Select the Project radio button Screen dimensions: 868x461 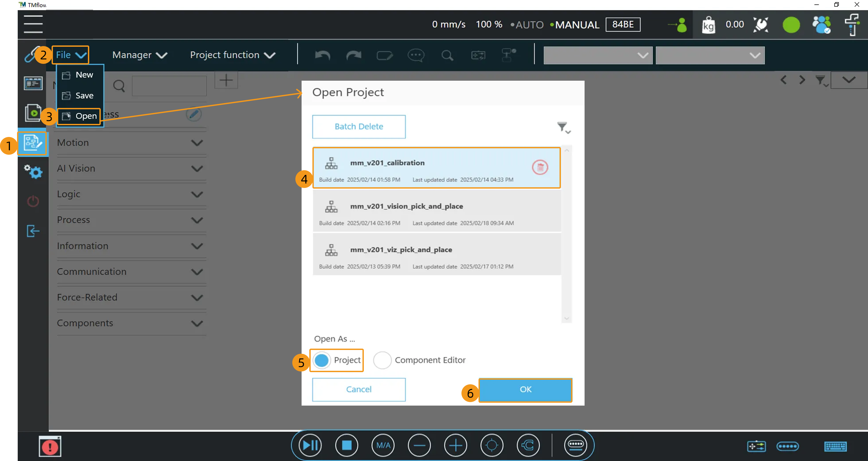click(322, 360)
